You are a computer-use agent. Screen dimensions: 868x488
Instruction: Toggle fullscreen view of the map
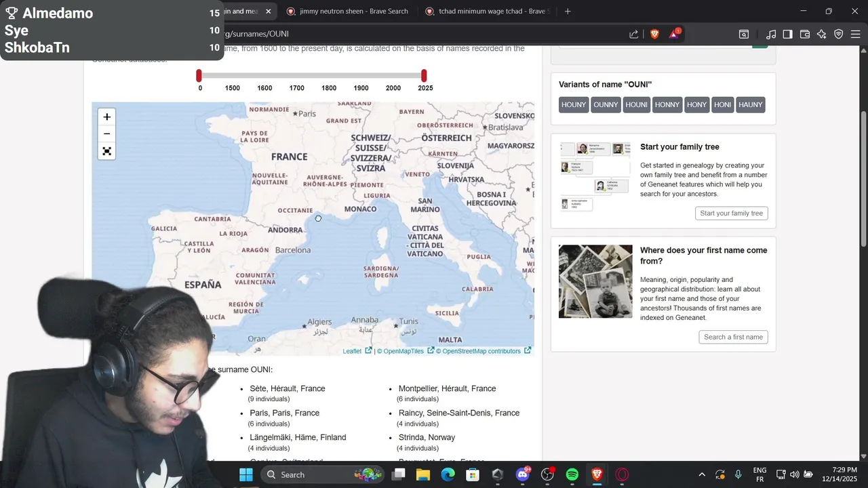tap(106, 151)
